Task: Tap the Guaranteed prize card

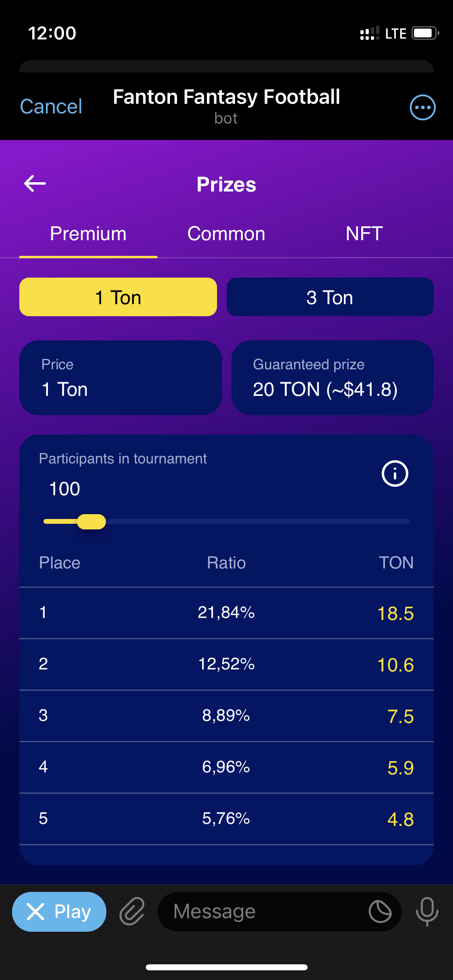Action: [332, 378]
